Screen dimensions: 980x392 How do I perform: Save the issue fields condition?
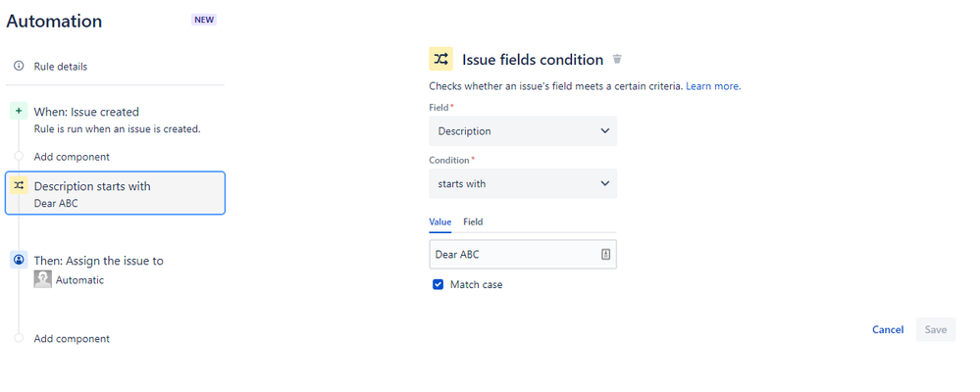[936, 329]
